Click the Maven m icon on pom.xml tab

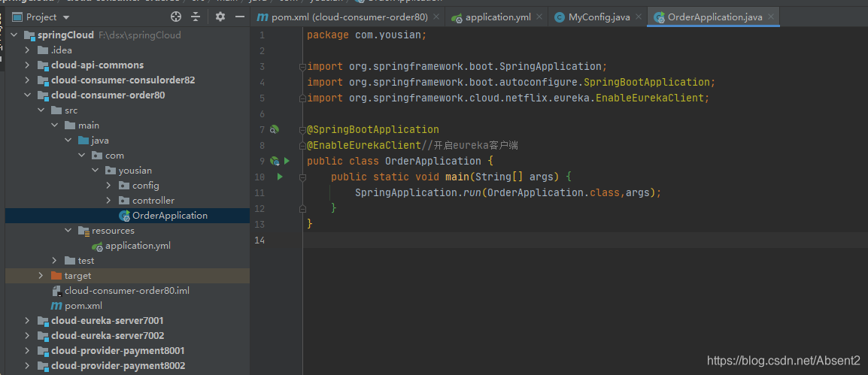click(x=263, y=17)
